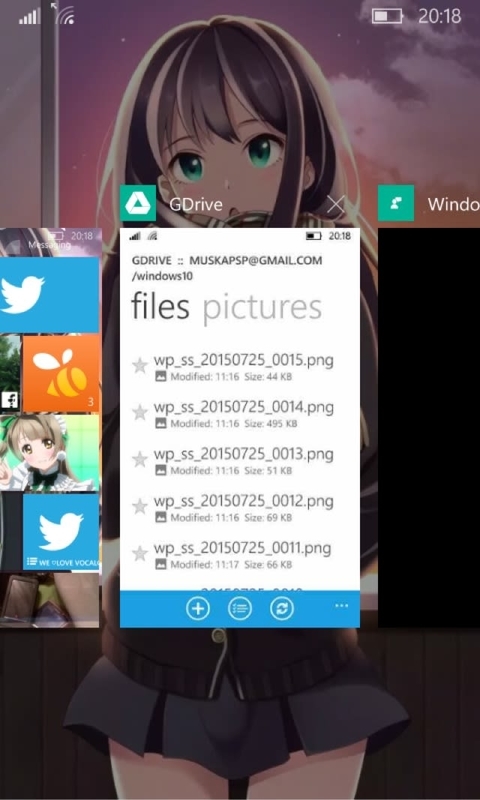The image size is (480, 800).
Task: Tap the 20:18 clock in top status bar
Action: point(440,16)
